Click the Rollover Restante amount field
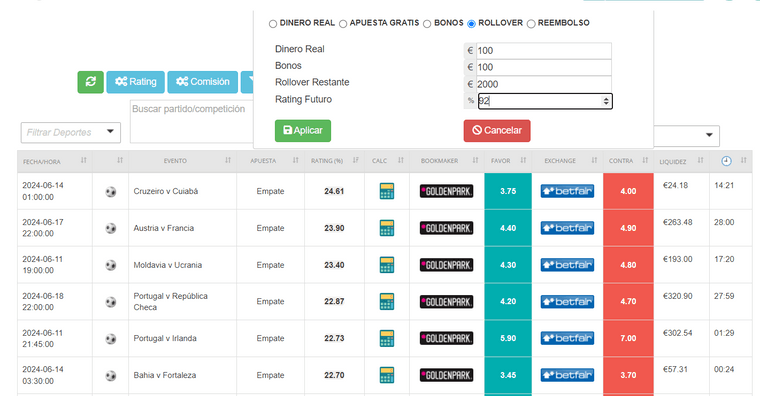The height and width of the screenshot is (396, 760). (543, 84)
